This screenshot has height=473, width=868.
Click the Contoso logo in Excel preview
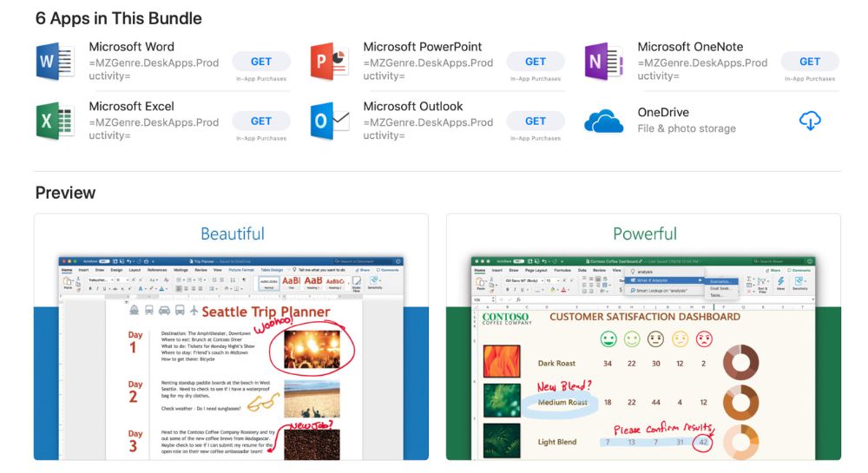click(x=506, y=319)
